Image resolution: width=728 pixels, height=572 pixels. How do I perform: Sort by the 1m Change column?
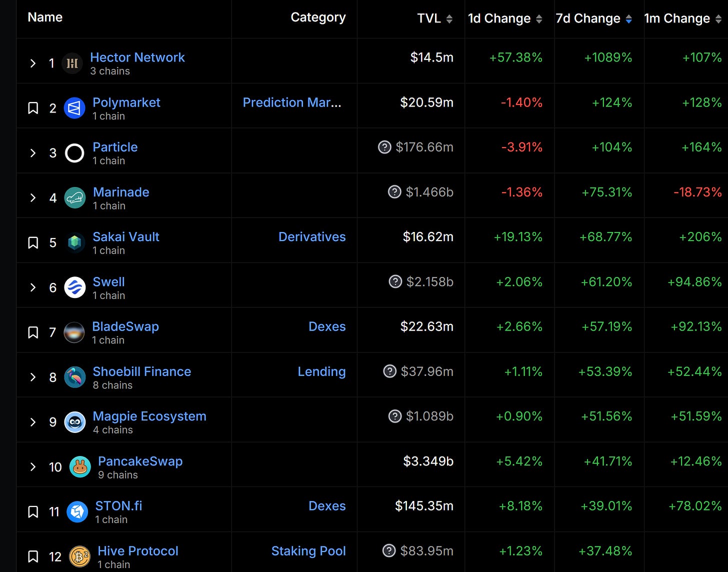[x=683, y=18]
